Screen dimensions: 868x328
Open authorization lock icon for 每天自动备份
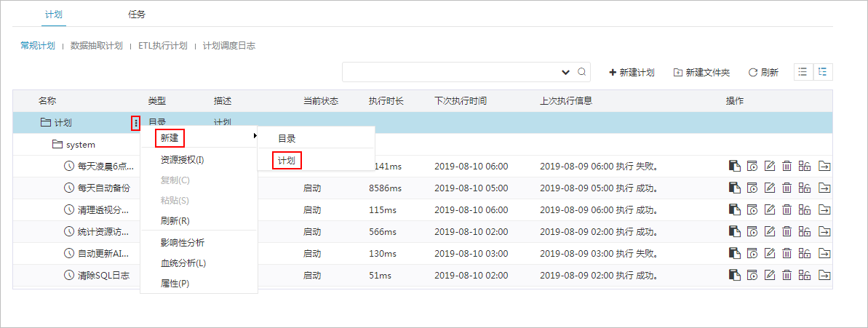(x=805, y=188)
